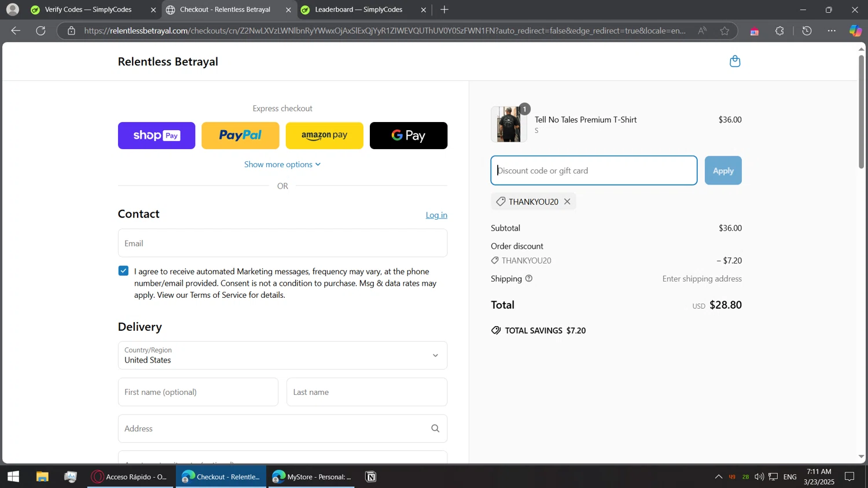Open Read aloud from address bar

(702, 31)
